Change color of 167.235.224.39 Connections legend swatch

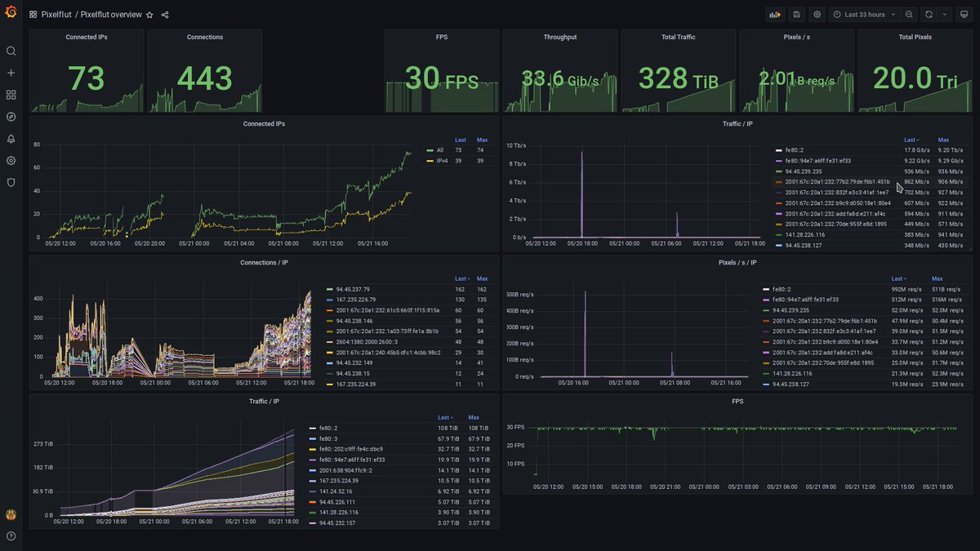click(328, 384)
